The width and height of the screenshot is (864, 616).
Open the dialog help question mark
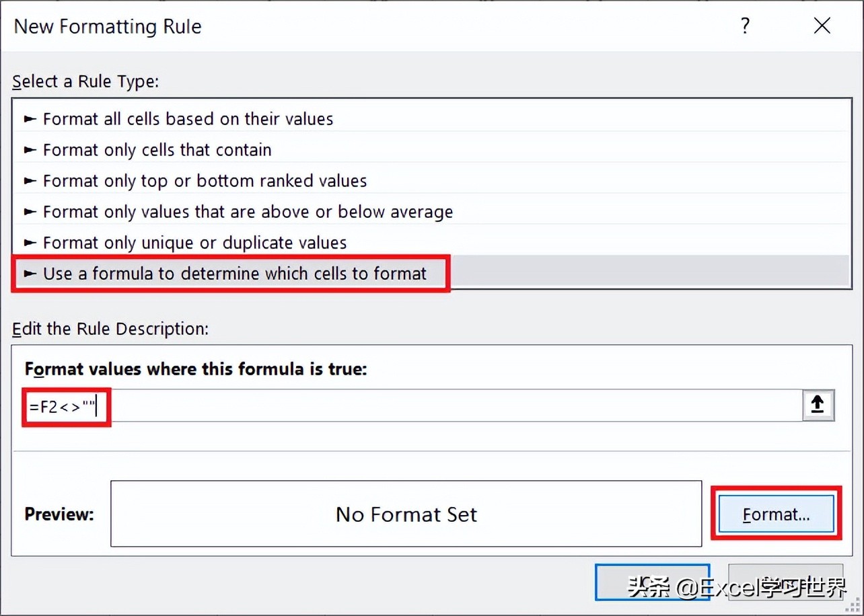(x=745, y=26)
